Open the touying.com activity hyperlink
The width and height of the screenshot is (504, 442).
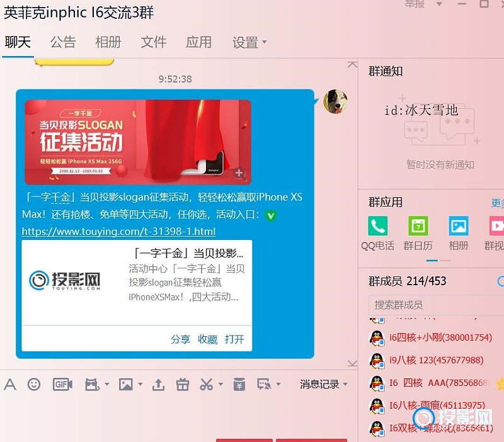[x=118, y=231]
